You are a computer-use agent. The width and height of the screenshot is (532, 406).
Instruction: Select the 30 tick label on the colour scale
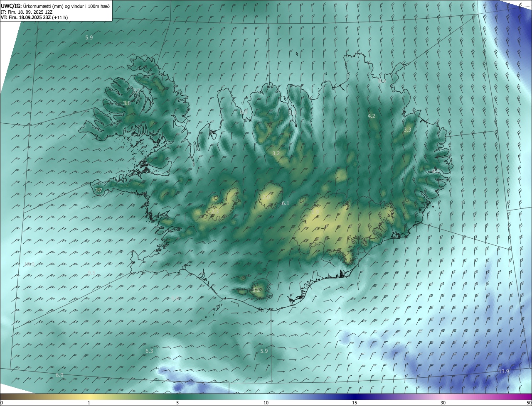point(443,403)
